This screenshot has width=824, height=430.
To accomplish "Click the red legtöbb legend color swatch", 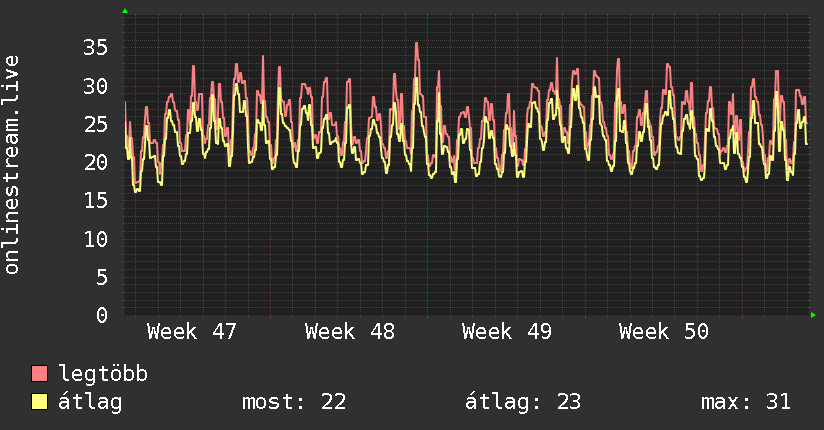I will click(40, 374).
